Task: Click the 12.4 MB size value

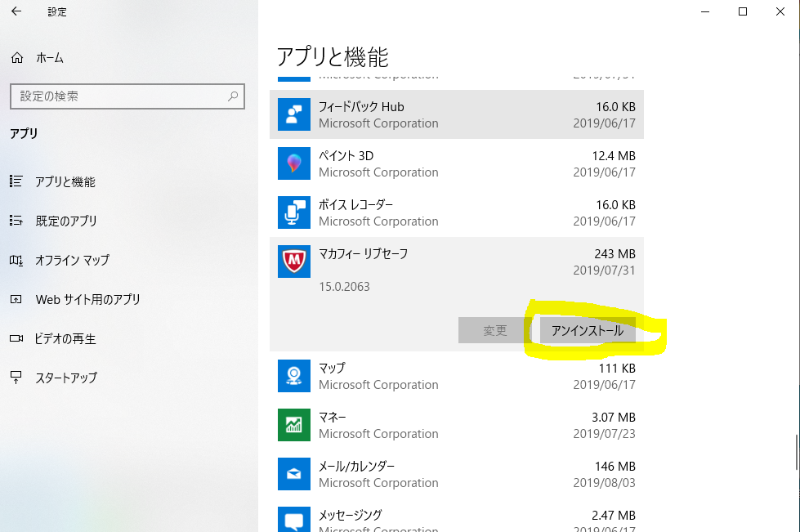Action: click(614, 155)
